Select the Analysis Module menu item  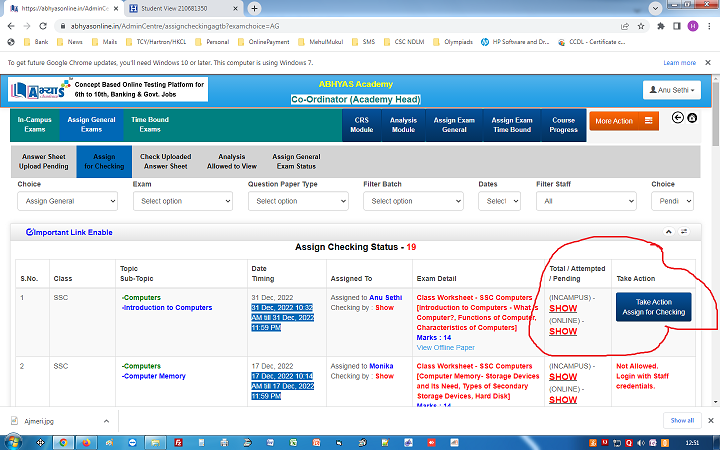(403, 124)
